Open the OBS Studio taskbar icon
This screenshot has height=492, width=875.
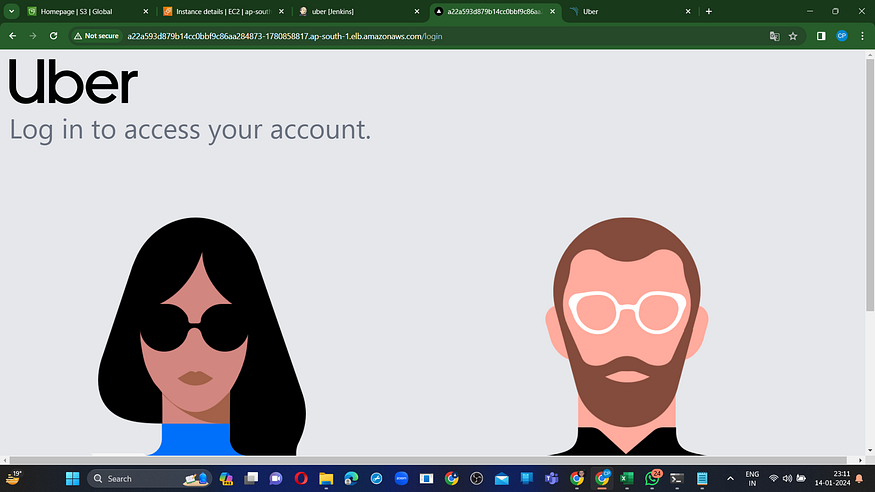(477, 479)
